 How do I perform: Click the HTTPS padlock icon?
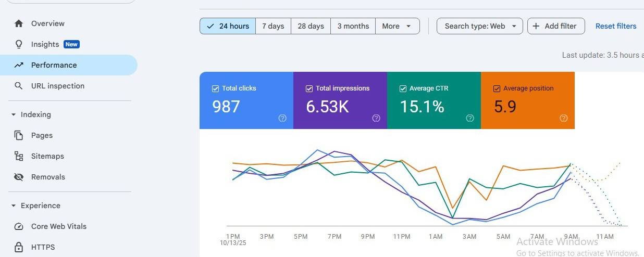[x=19, y=247]
